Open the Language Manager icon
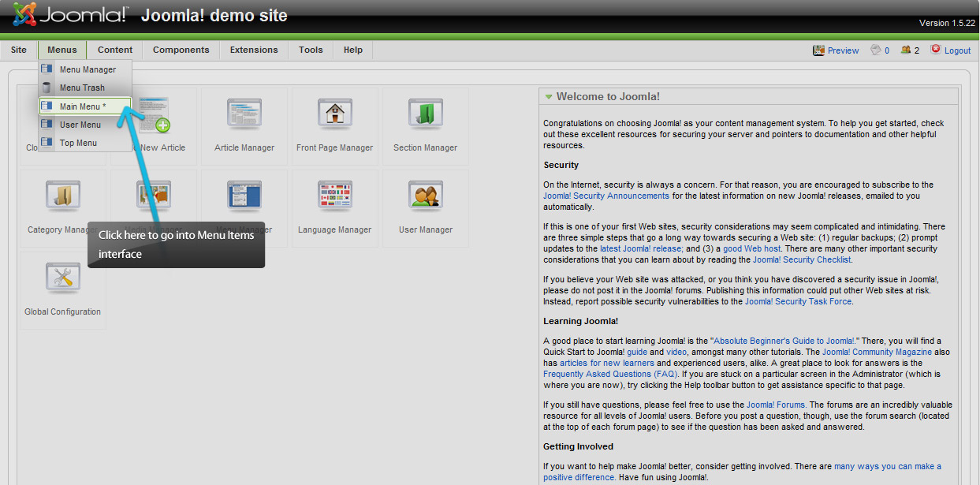Viewport: 980px width, 485px height. 335,208
